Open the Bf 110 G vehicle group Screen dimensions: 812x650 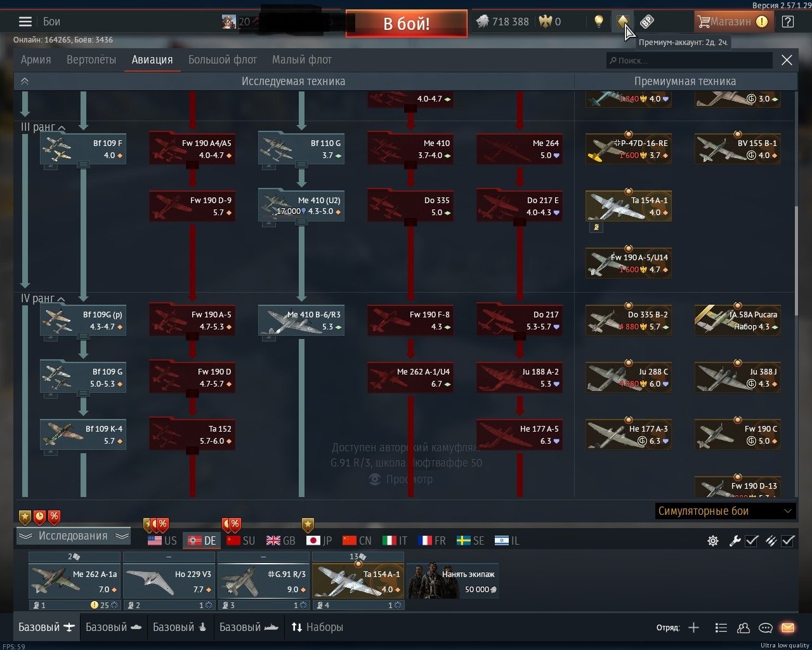pyautogui.click(x=301, y=149)
